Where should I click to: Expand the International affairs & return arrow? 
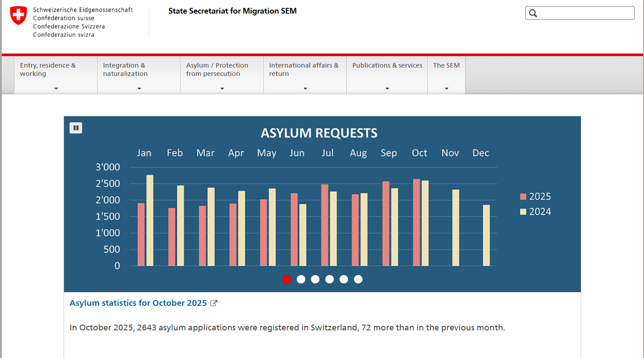point(305,89)
